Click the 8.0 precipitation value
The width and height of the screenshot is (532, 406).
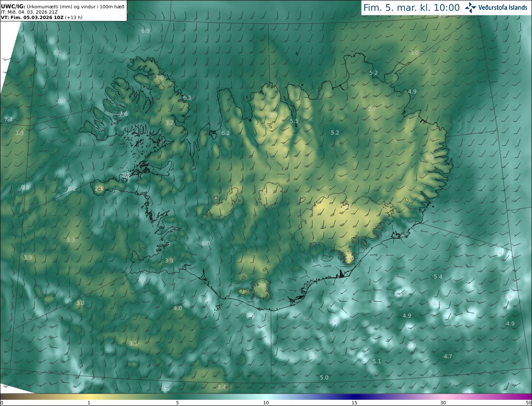point(206,243)
